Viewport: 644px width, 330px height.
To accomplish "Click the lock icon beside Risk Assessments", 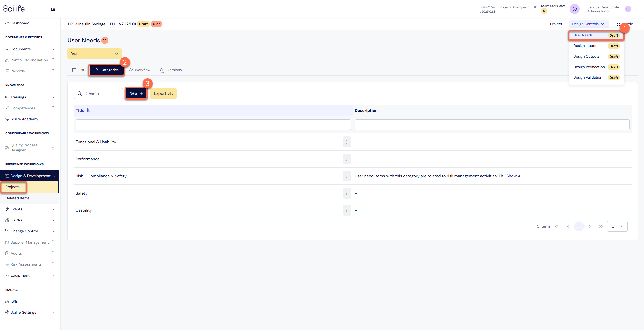I will (53, 264).
